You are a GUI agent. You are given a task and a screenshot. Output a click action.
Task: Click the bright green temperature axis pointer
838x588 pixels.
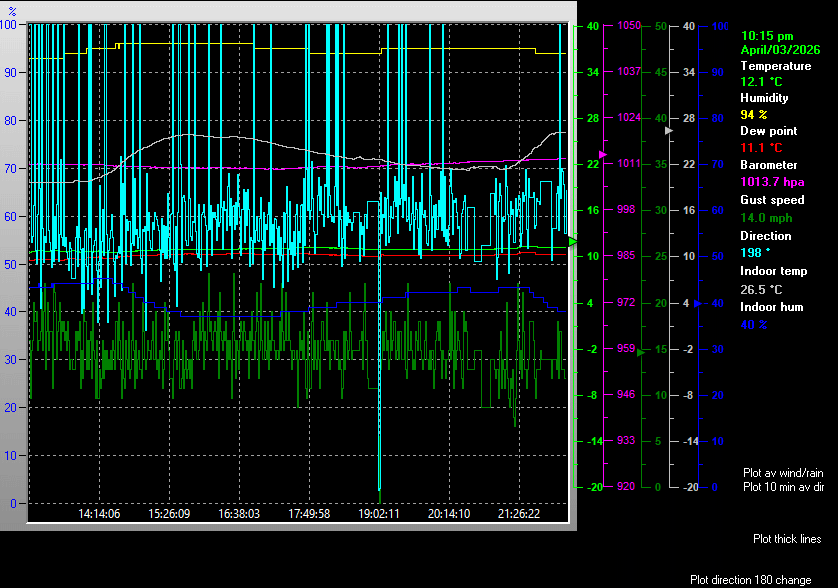point(573,241)
